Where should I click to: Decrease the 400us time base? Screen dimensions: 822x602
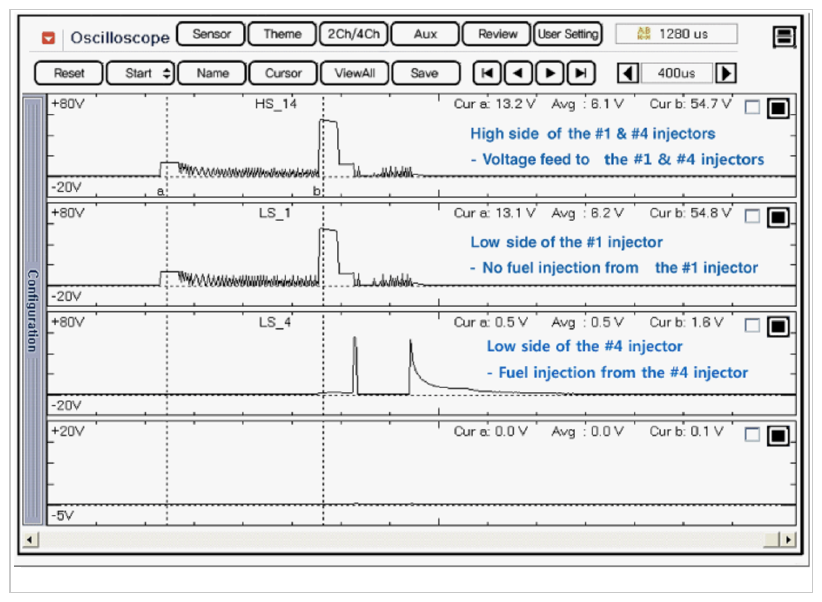628,73
